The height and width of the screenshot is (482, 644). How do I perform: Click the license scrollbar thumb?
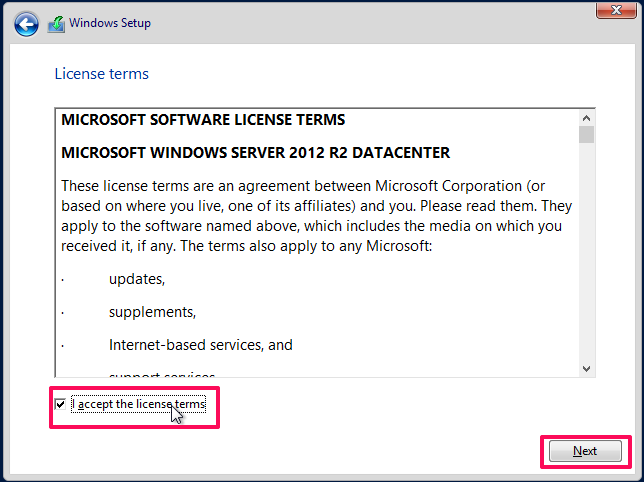tap(586, 135)
